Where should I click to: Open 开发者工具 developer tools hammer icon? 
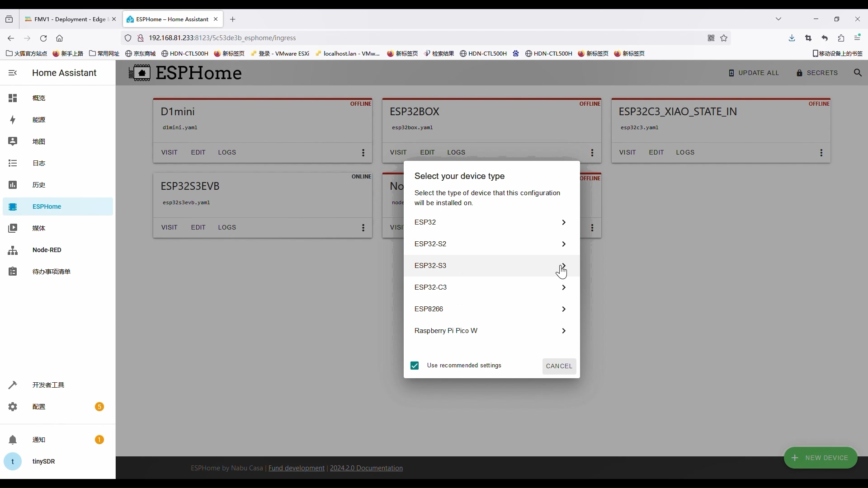13,385
